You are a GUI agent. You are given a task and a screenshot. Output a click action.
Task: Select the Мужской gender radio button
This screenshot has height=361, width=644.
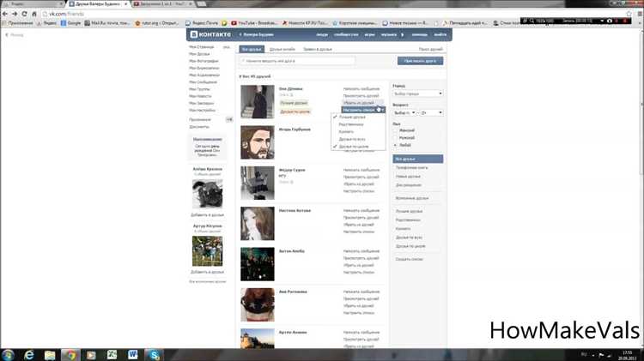tap(396, 138)
